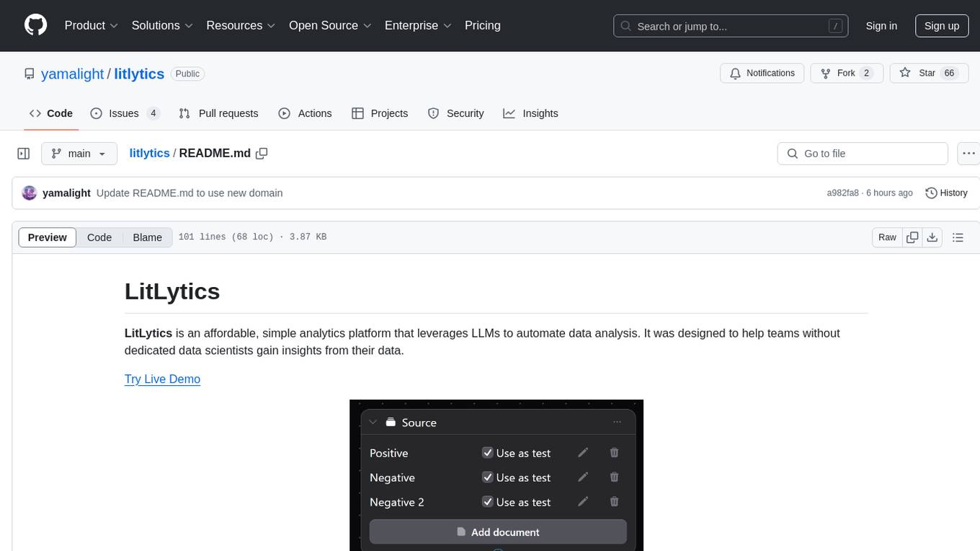980x551 pixels.
Task: Collapse the file tree side panel
Action: (x=24, y=154)
